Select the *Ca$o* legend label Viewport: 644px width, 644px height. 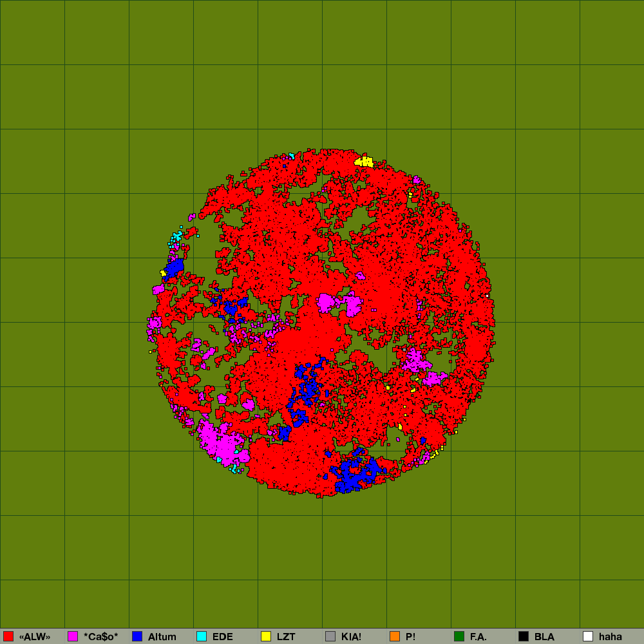[x=100, y=637]
